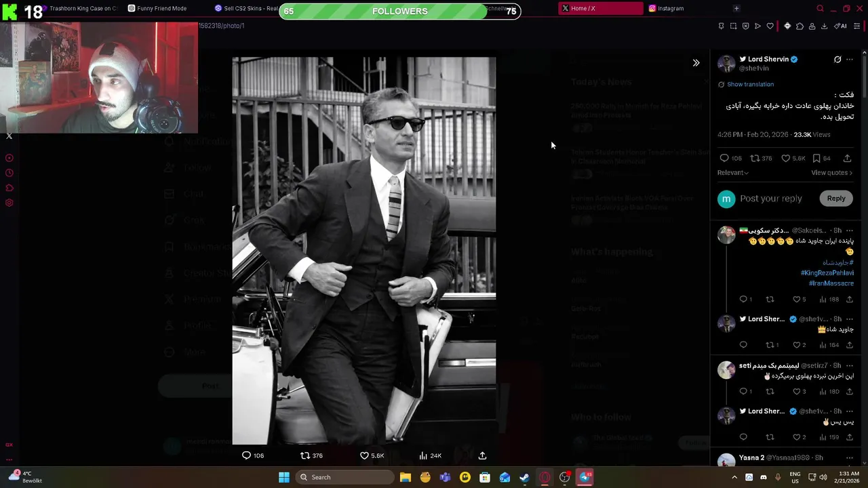Open #KingRezaPahlavi hashtag link

pyautogui.click(x=827, y=272)
